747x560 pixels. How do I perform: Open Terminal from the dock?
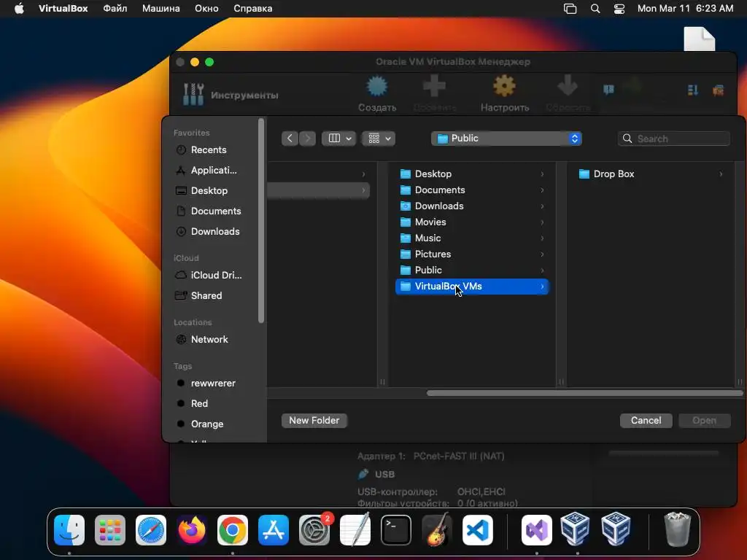[396, 529]
